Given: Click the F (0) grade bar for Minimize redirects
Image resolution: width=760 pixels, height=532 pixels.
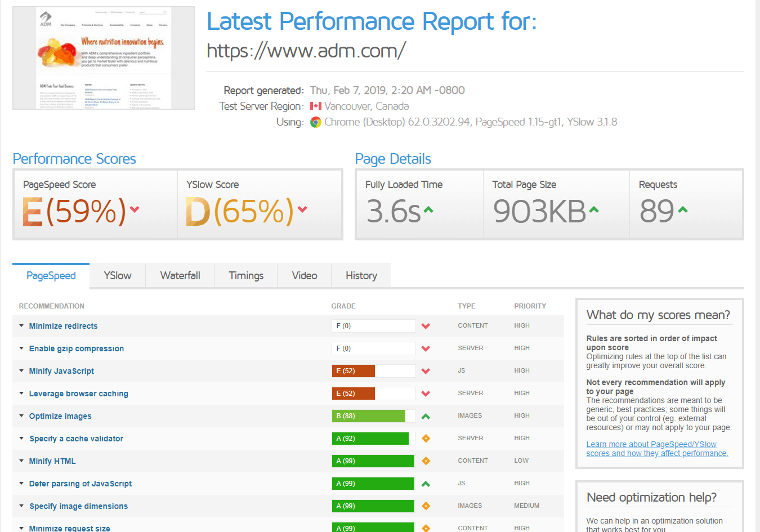Looking at the screenshot, I should tap(373, 326).
